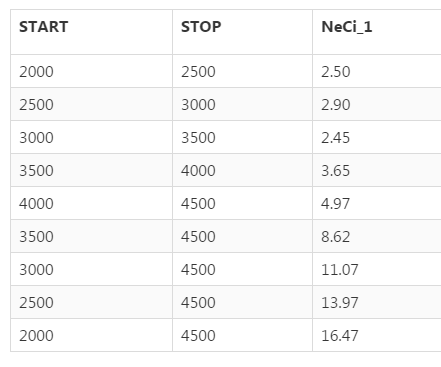441x367 pixels.
Task: Select the 11.07 value cell
Action: click(377, 269)
